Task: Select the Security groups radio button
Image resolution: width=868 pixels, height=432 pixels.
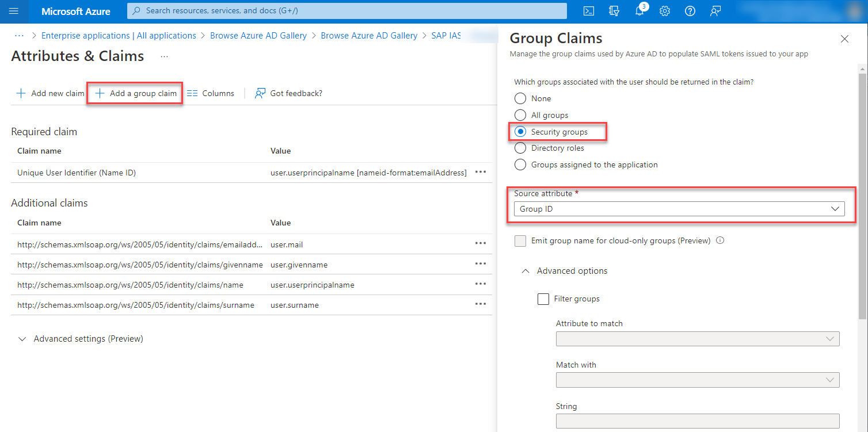Action: point(520,132)
